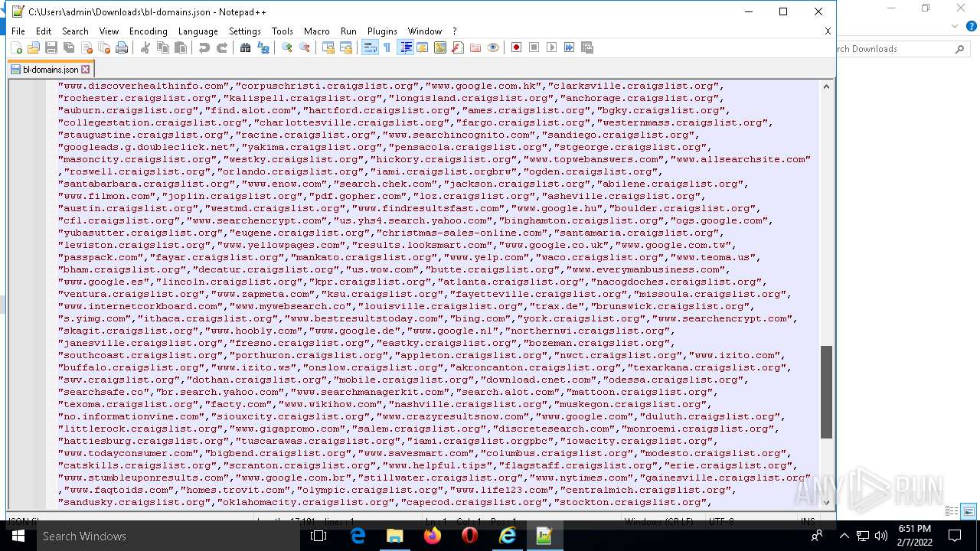Play back the recorded macro
The height and width of the screenshot is (551, 980).
tap(552, 47)
